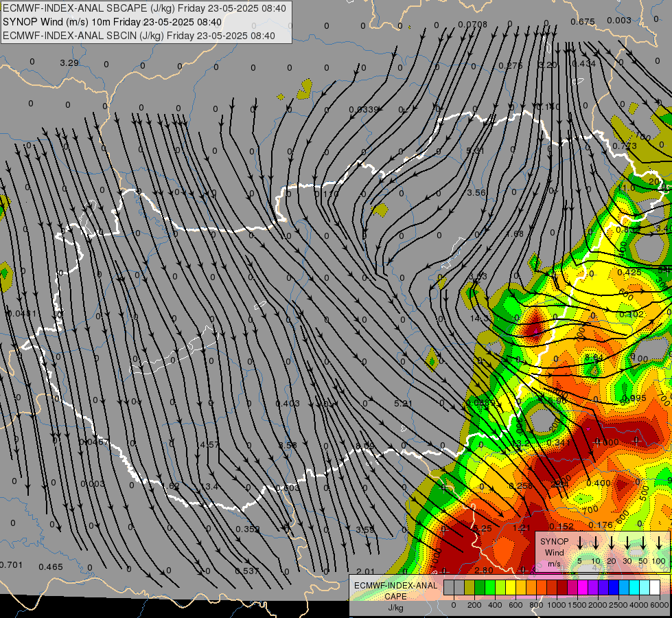
Task: Click the 20 m/s wind arrow in the SYNOP legend
Action: coord(612,542)
